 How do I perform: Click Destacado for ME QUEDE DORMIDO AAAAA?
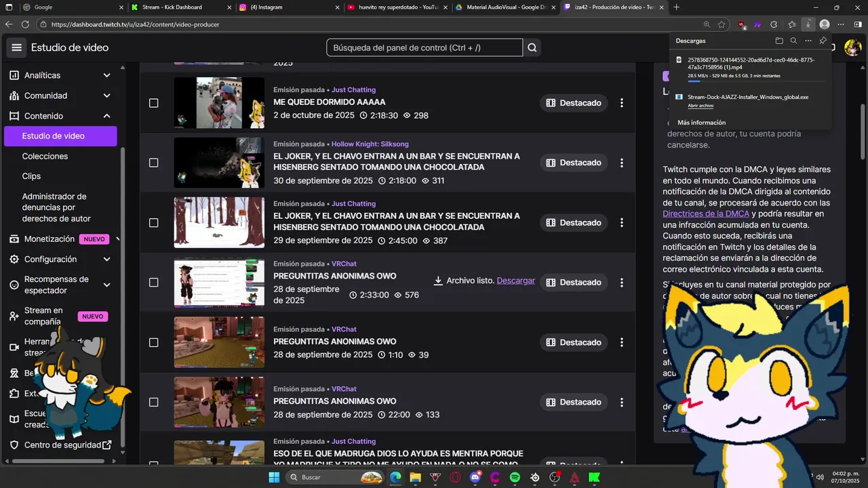pyautogui.click(x=574, y=103)
